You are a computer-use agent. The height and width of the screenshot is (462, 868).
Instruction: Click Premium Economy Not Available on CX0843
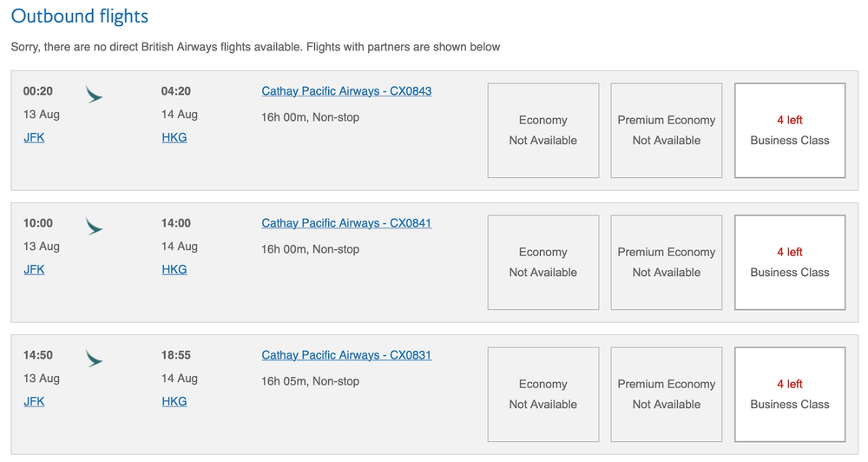point(667,130)
